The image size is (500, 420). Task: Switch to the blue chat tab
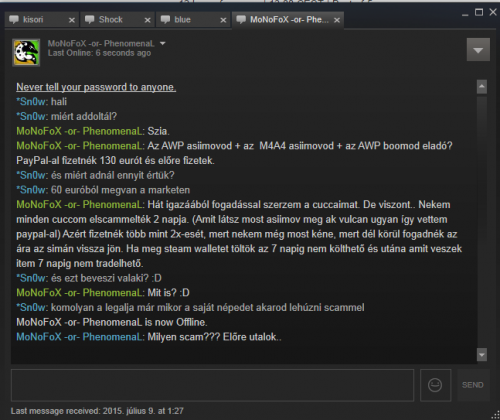tap(193, 20)
